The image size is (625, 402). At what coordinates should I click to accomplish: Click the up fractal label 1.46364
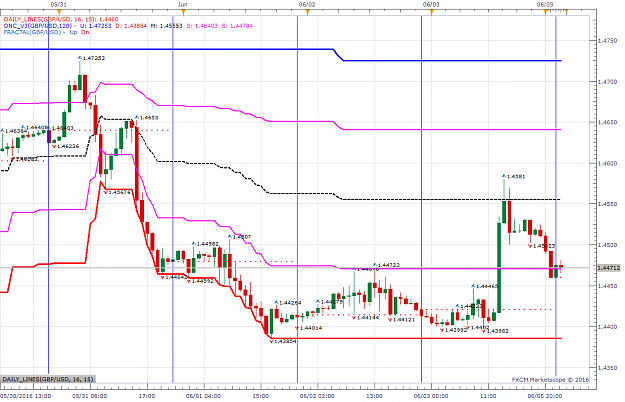coord(16,131)
